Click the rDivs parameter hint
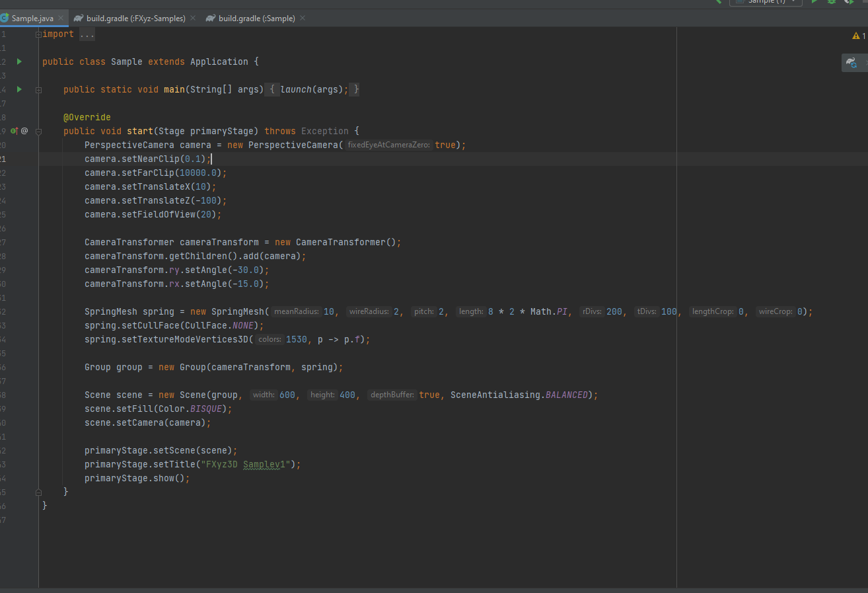This screenshot has height=593, width=868. click(592, 311)
